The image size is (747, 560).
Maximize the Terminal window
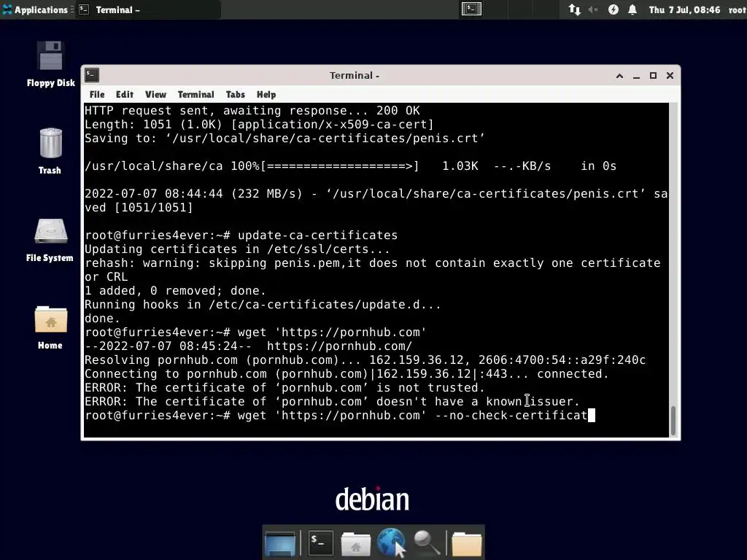(653, 76)
